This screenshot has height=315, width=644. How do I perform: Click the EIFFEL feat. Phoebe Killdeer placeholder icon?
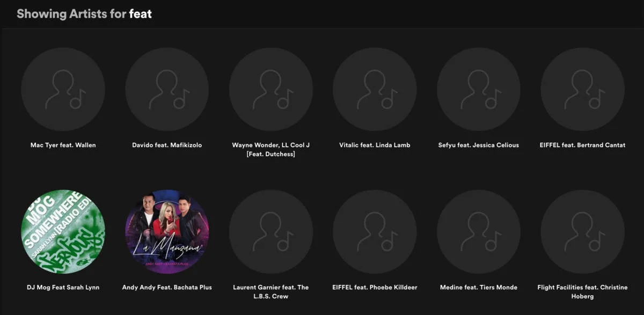point(375,232)
